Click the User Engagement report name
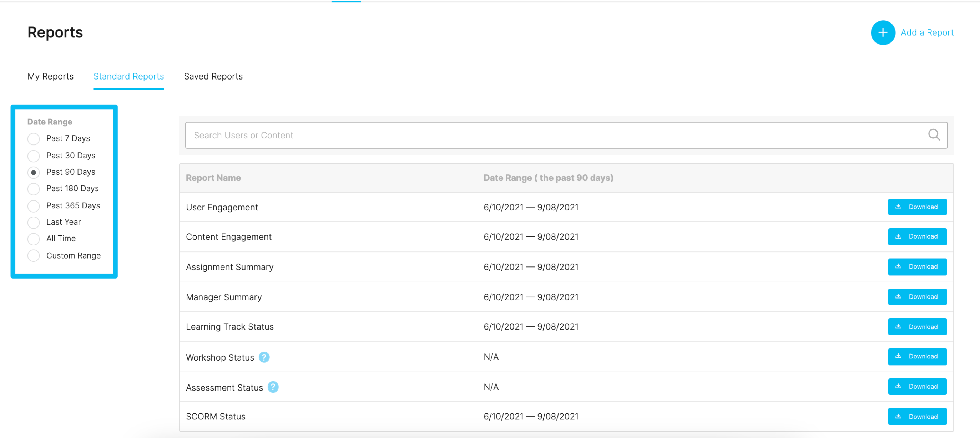 (x=222, y=207)
